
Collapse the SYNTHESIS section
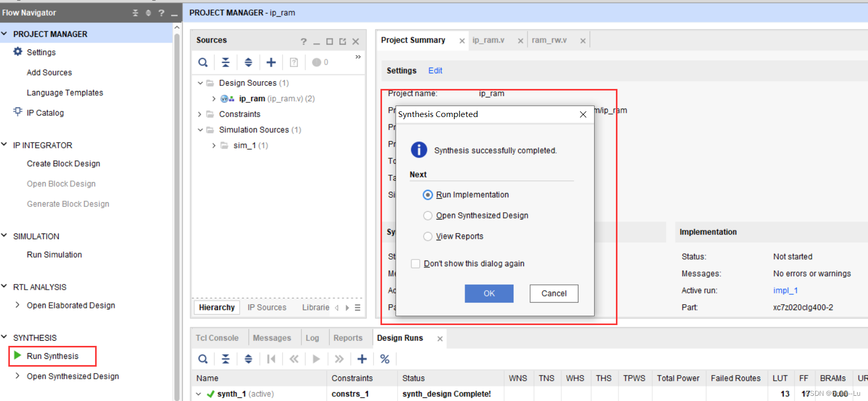pos(4,337)
